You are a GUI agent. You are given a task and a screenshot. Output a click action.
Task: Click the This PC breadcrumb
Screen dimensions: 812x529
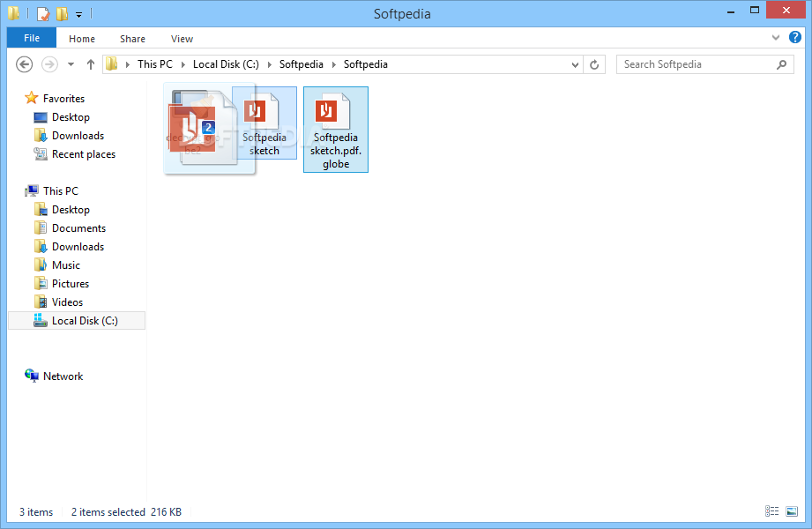point(155,64)
